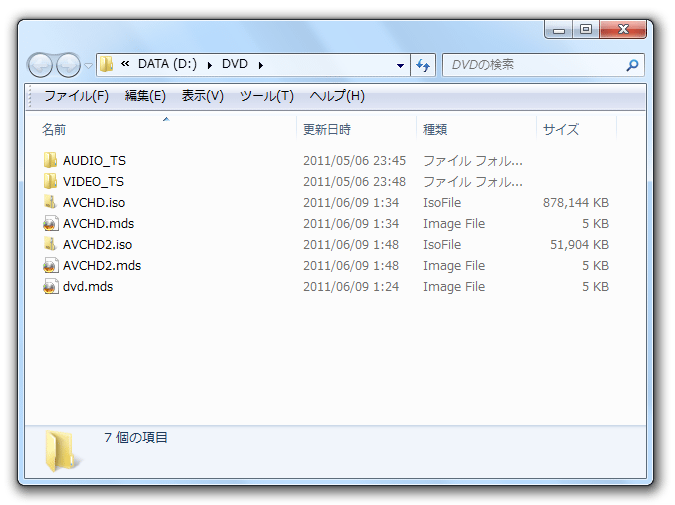Click IsoFile type of AVCHD.iso row

point(442,202)
